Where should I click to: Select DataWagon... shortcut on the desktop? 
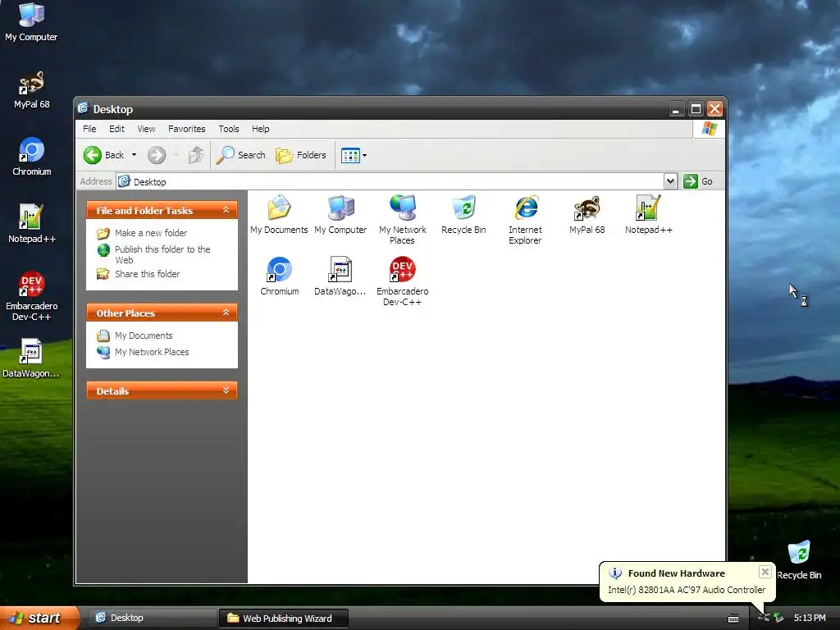coord(31,358)
